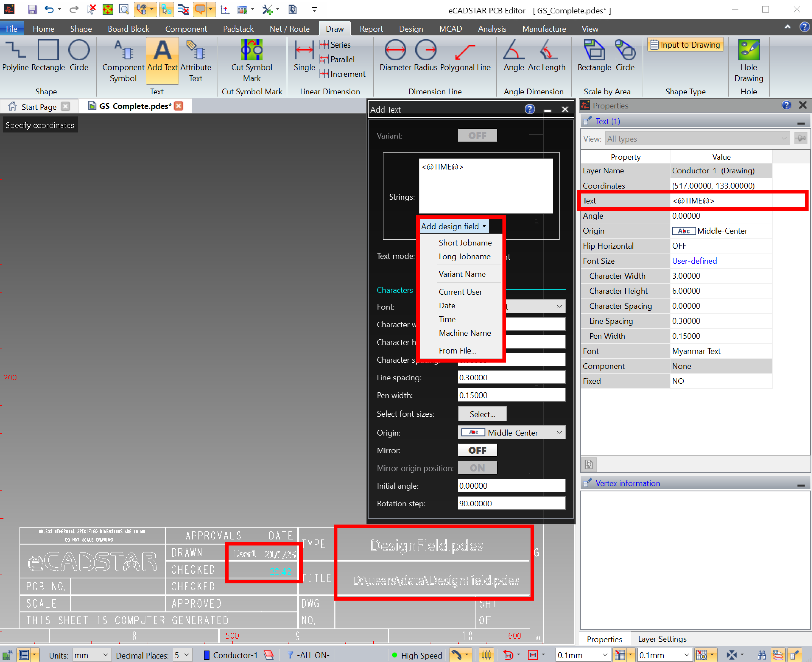Screen dimensions: 812x662
Task: Choose Current User design field
Action: coord(460,292)
